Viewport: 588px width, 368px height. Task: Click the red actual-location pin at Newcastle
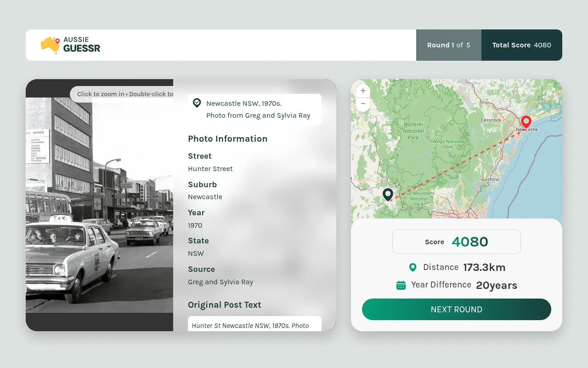tap(526, 122)
